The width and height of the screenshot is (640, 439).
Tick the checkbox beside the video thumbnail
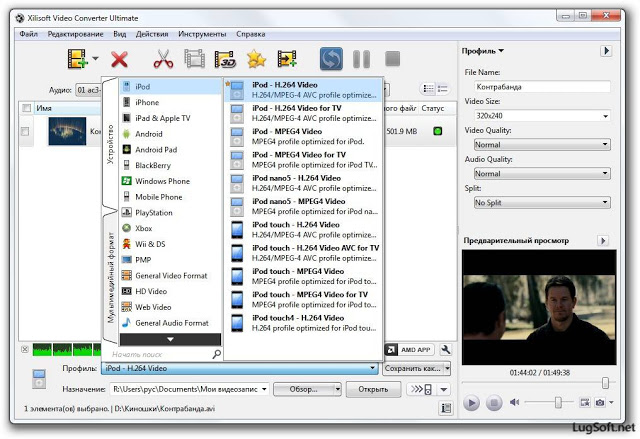click(25, 131)
